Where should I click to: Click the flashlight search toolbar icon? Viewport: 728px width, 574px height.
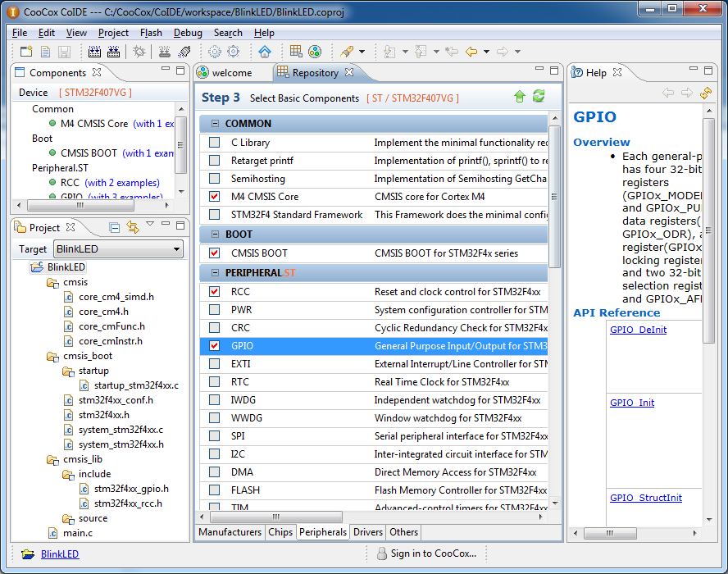tap(347, 52)
